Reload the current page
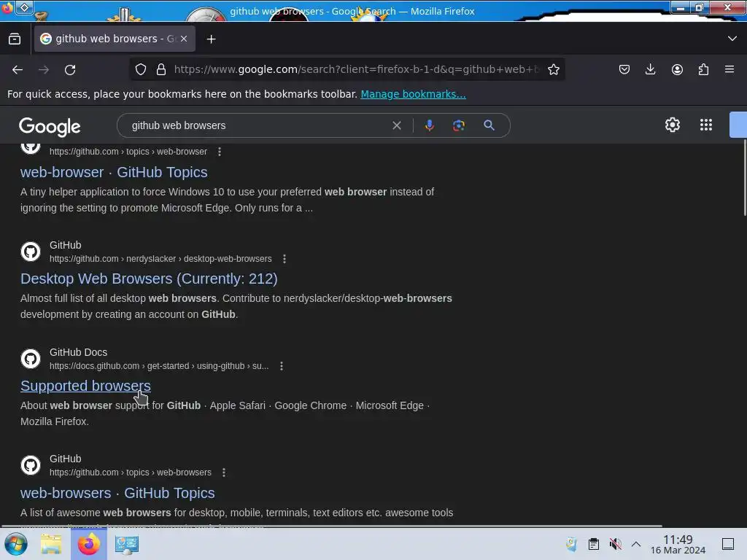 tap(70, 70)
